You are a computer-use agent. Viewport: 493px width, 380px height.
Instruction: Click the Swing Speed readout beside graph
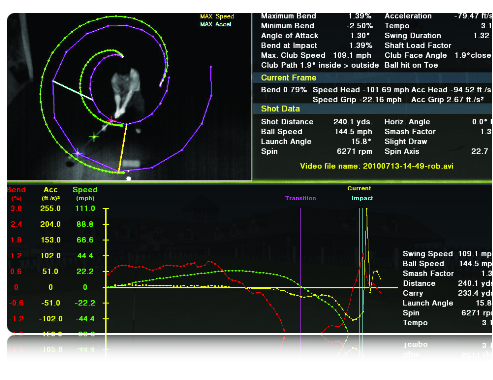tap(447, 254)
